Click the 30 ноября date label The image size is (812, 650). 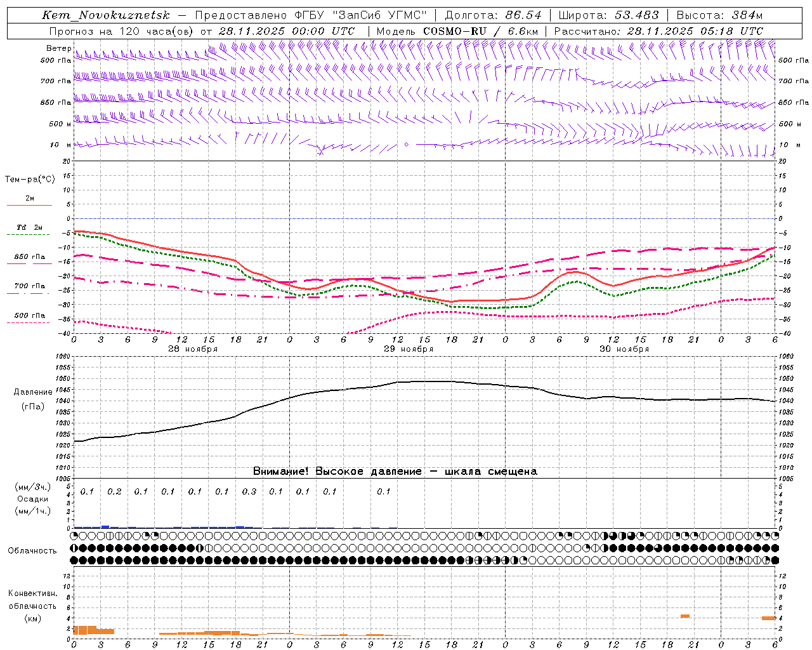coord(624,349)
